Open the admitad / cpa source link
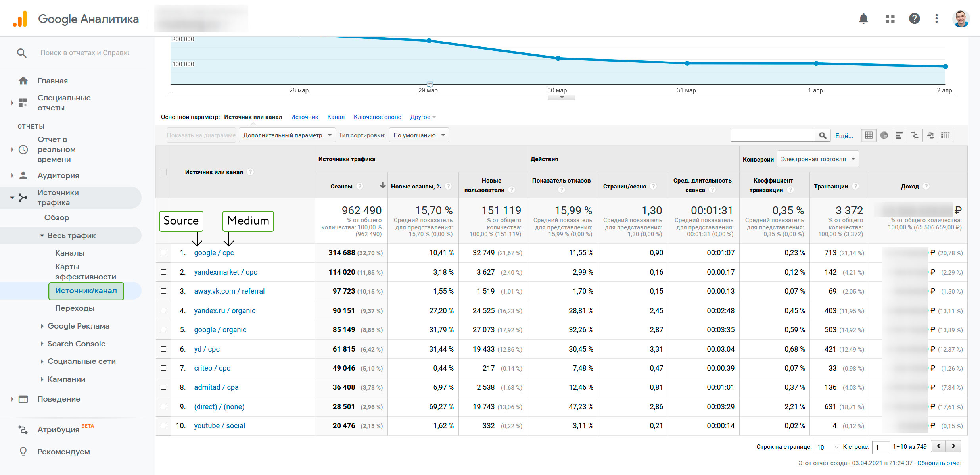980x475 pixels. click(x=217, y=387)
